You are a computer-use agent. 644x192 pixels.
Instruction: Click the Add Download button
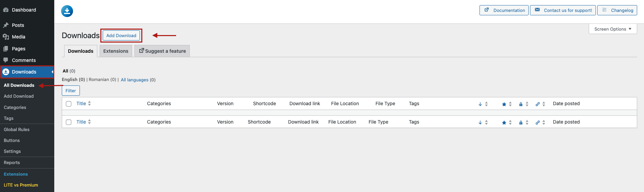coord(121,35)
